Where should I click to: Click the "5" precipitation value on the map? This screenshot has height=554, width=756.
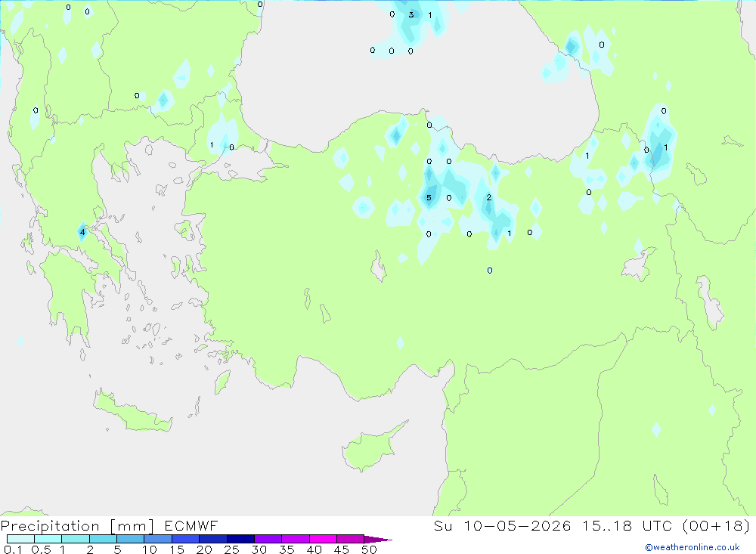point(429,198)
